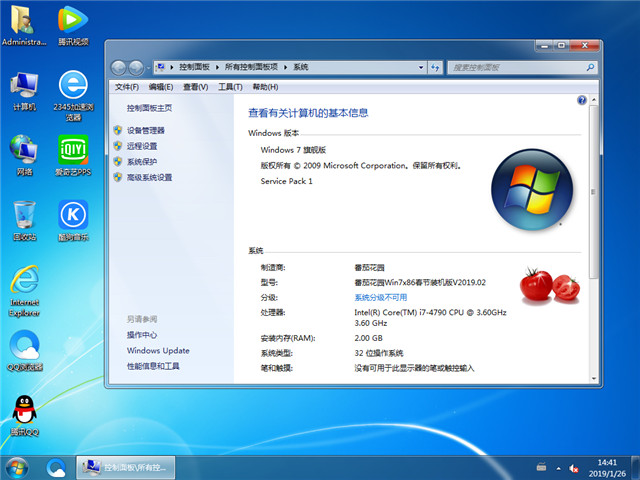Click the 番茄花园Win7x86 model text

click(420, 282)
